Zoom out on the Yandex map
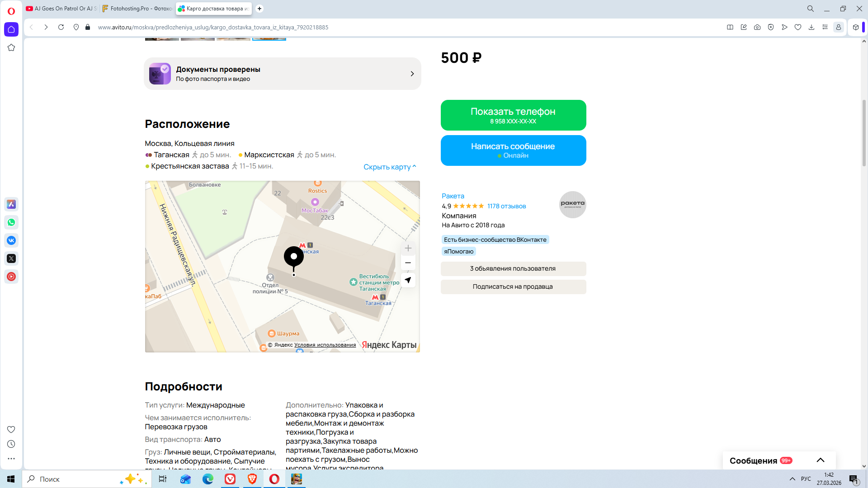The image size is (868, 488). pos(408,263)
